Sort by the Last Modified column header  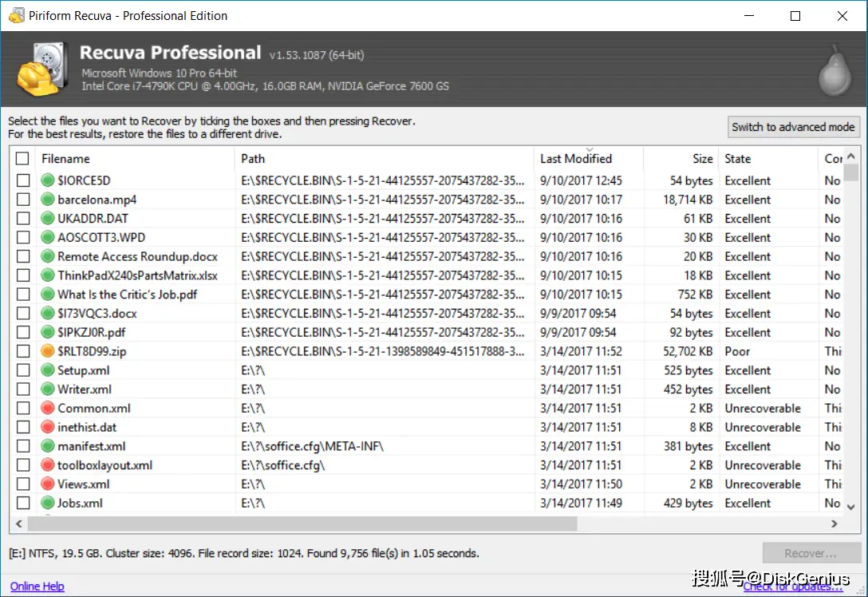pos(589,159)
